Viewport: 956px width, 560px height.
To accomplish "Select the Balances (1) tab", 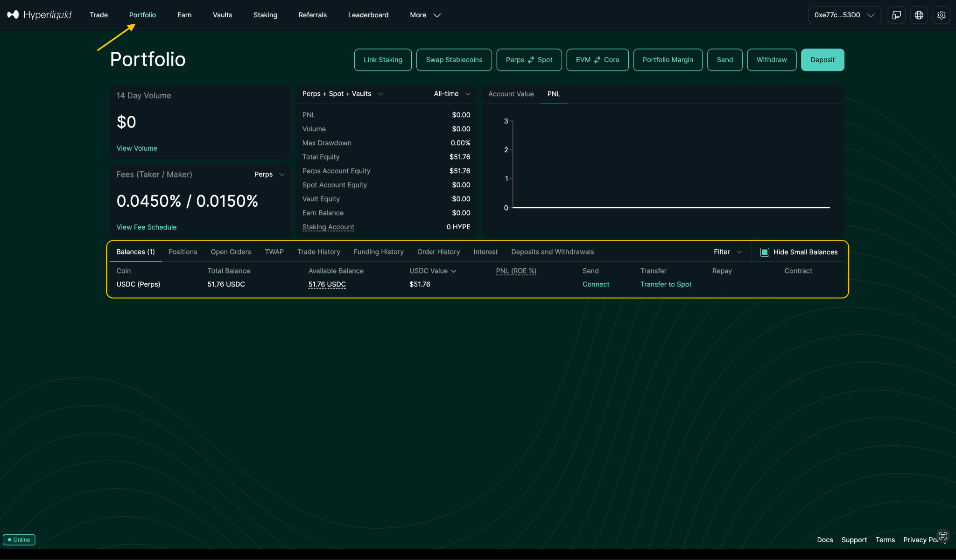I will coord(135,252).
